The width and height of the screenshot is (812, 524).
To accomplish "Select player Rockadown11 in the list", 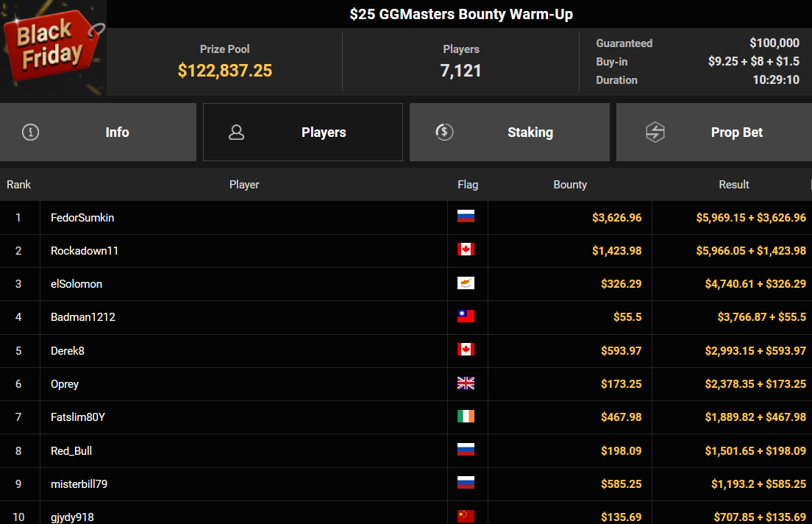I will [85, 251].
